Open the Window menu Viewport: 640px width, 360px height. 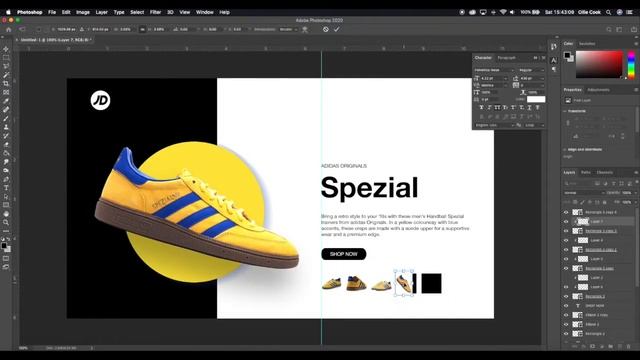pos(204,12)
